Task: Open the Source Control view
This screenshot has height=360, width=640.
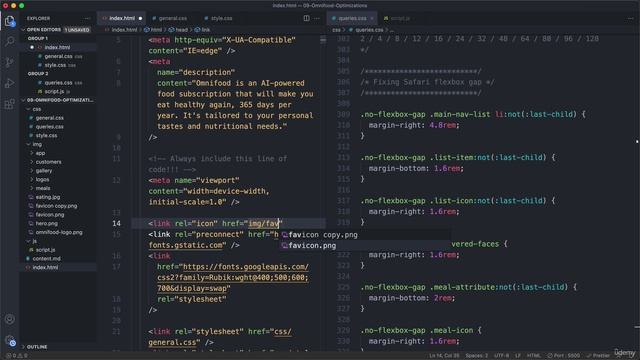Action: 9,62
